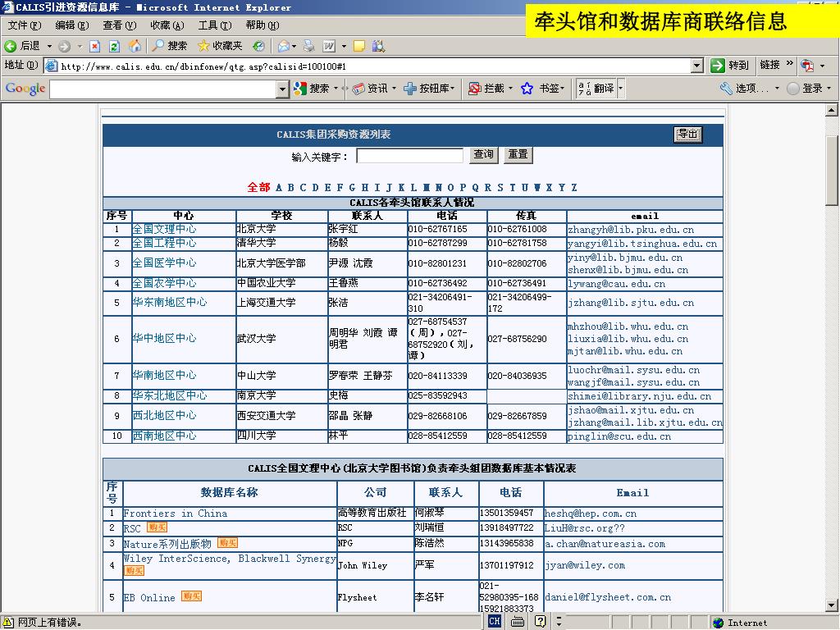Focus the 输入关键字 keyword input field
The height and width of the screenshot is (630, 840).
pyautogui.click(x=410, y=156)
